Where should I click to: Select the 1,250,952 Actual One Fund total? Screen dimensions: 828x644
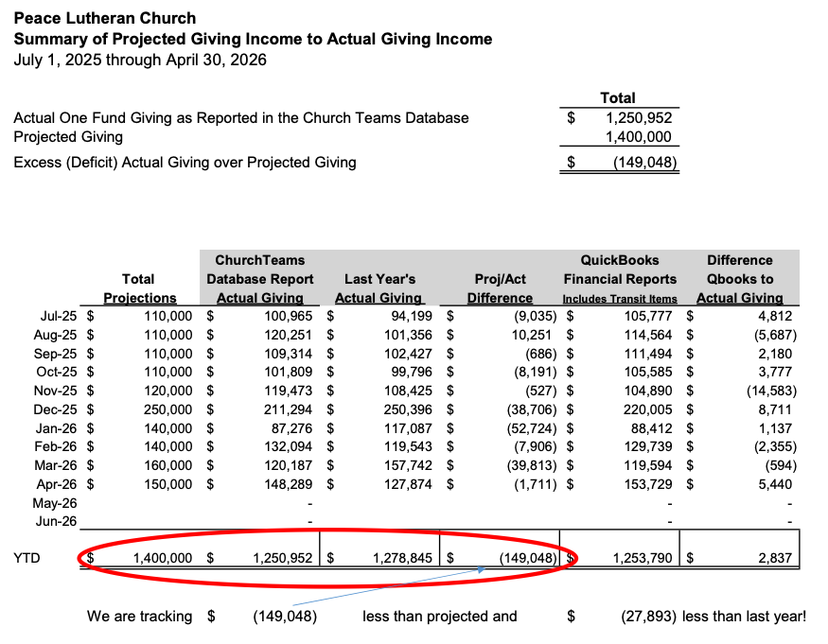pos(639,117)
